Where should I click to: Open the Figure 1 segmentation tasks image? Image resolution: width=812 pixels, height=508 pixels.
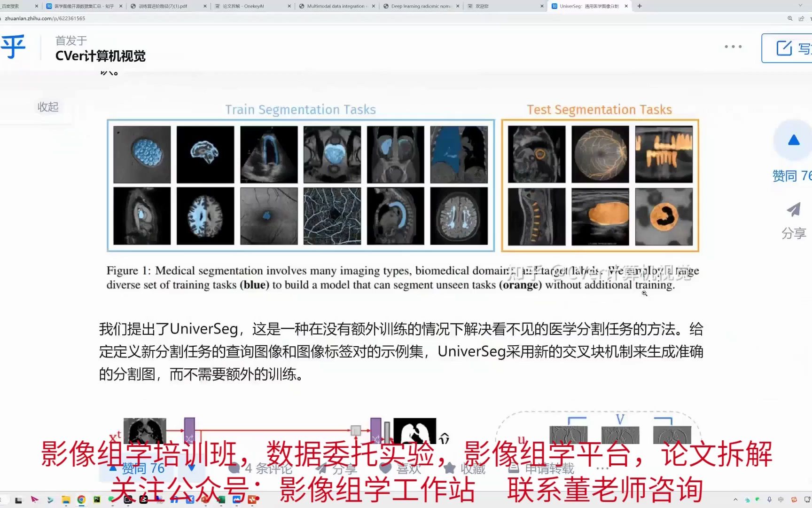[x=403, y=179]
